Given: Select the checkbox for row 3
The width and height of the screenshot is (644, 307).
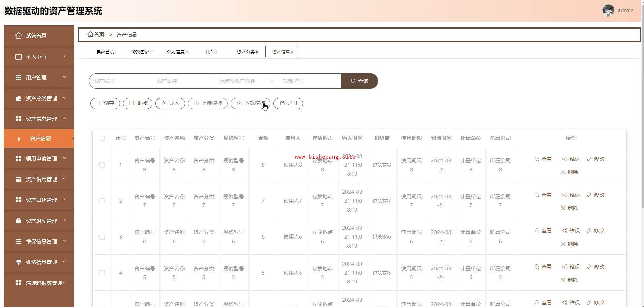Looking at the screenshot, I should (102, 237).
